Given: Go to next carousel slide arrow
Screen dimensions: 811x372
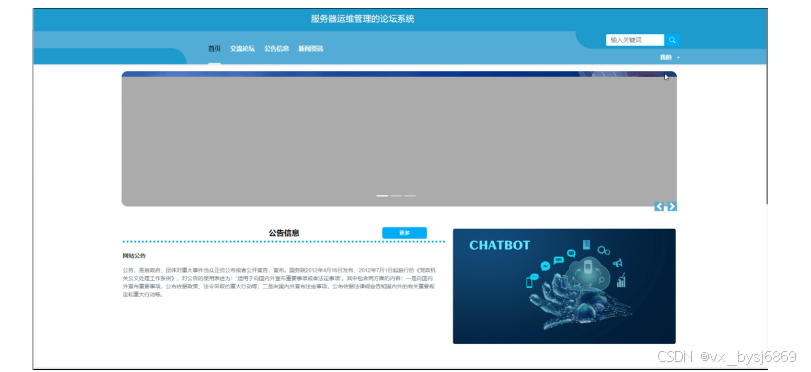Looking at the screenshot, I should click(x=672, y=206).
